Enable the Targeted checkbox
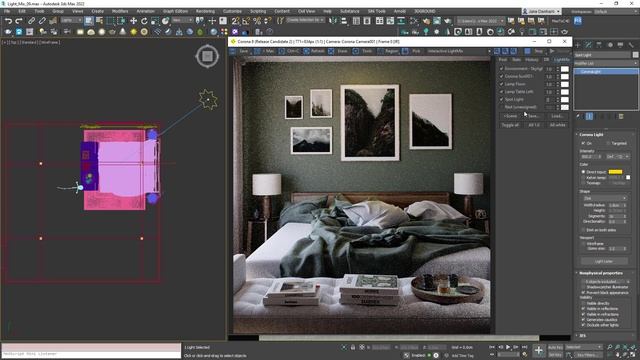Viewport: 640px width, 360px height. tap(608, 143)
